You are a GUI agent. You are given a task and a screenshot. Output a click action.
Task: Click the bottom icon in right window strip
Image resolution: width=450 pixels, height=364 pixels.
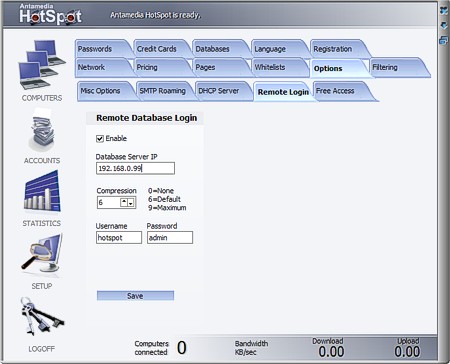click(444, 41)
